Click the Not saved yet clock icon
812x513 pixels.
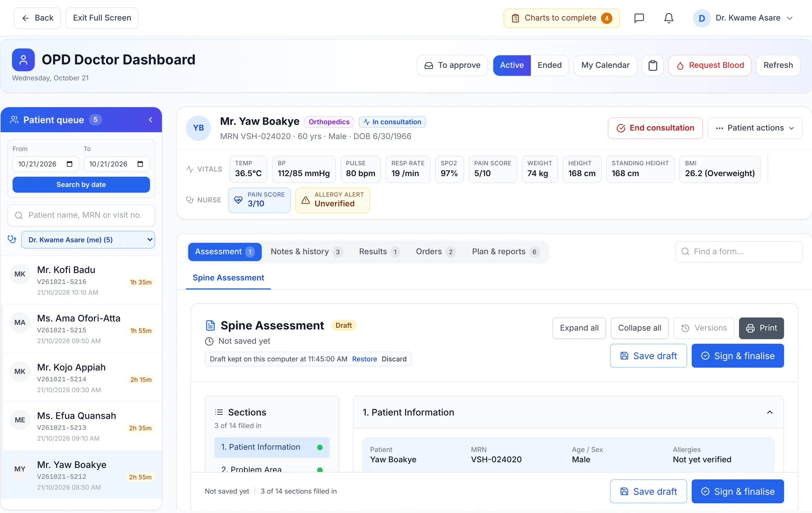click(x=209, y=341)
